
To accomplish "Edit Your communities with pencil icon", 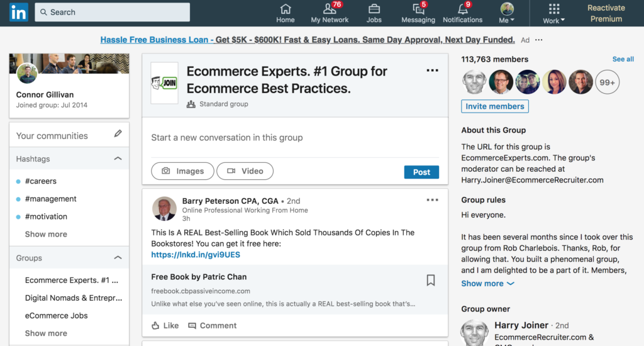I will pos(118,133).
